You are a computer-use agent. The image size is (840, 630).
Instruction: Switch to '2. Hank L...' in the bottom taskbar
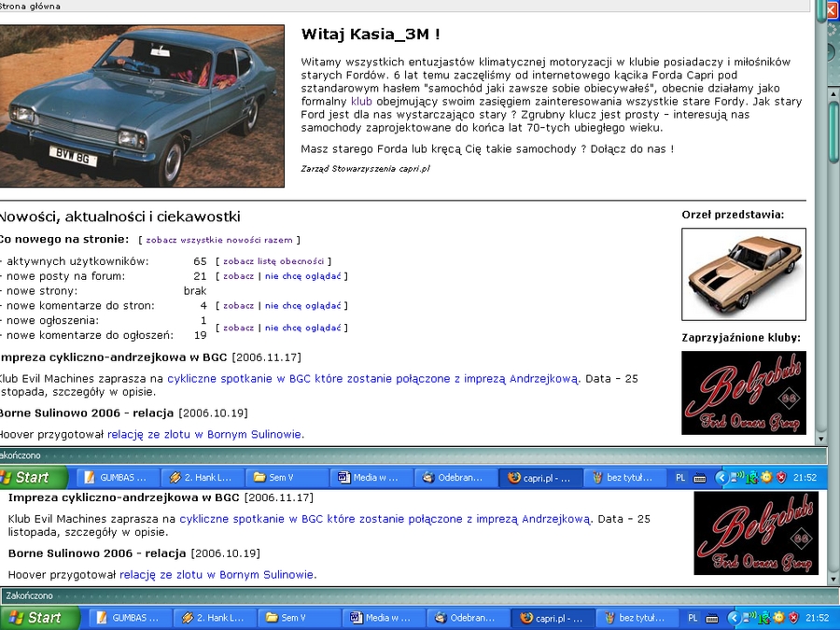(216, 618)
